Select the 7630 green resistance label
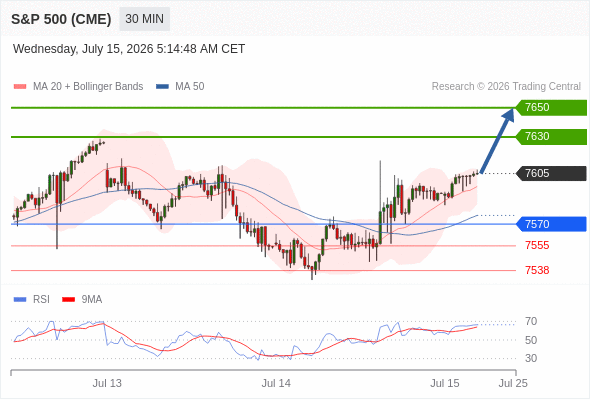The width and height of the screenshot is (590, 400). click(551, 137)
